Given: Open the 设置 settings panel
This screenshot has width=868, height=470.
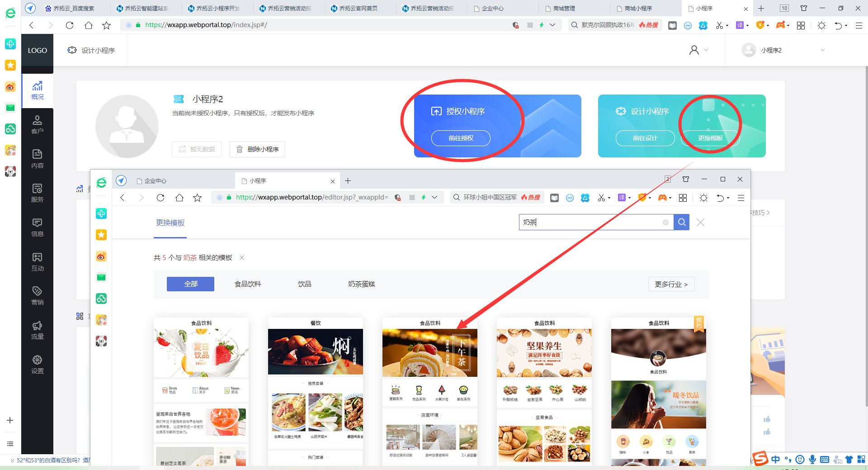Looking at the screenshot, I should tap(37, 364).
